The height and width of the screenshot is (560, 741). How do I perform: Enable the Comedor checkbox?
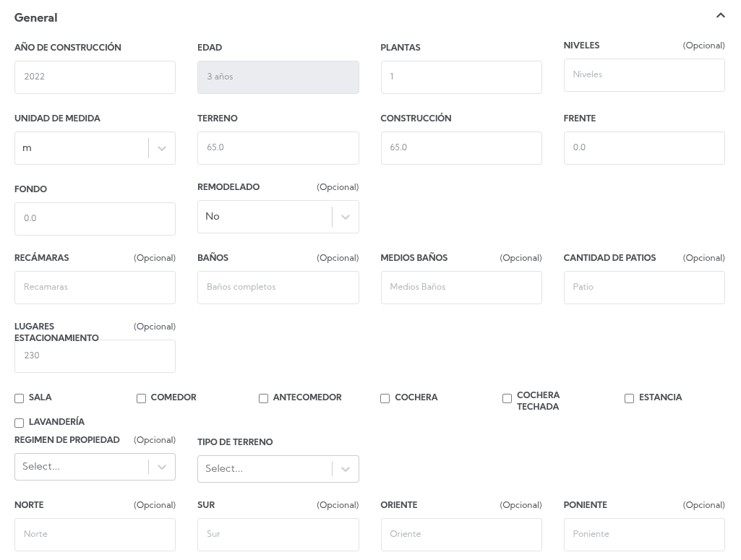tap(142, 398)
